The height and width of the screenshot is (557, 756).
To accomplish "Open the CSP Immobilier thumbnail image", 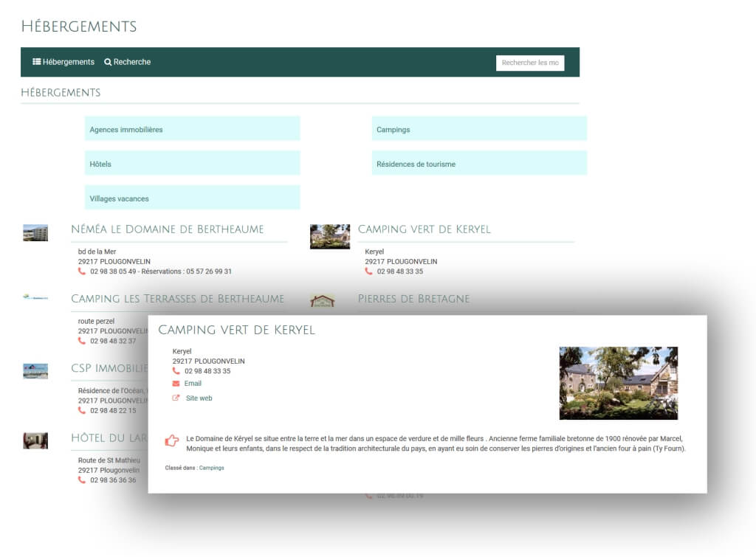I will point(35,372).
